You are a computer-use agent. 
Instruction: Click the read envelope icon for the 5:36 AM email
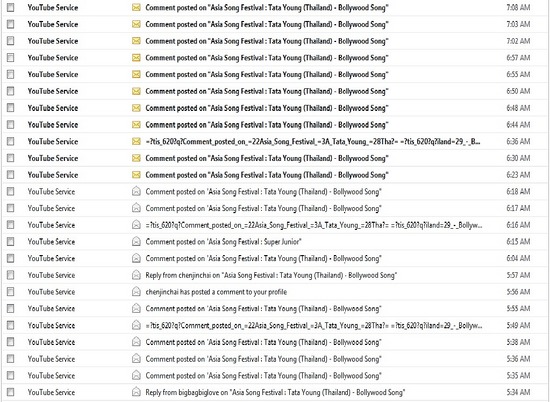point(136,359)
